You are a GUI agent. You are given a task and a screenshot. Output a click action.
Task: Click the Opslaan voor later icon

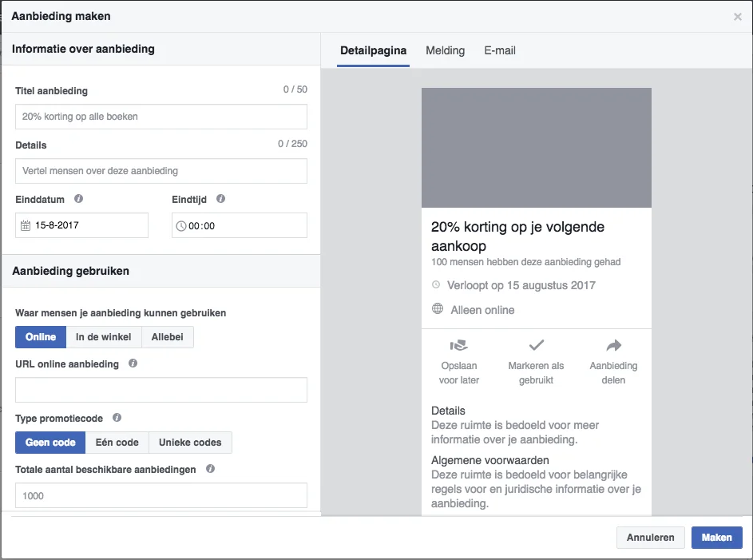(458, 346)
